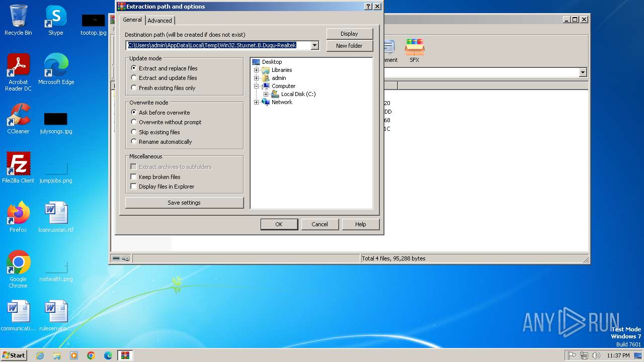Collapse the Computer tree node
This screenshot has height=362, width=644.
click(x=256, y=86)
